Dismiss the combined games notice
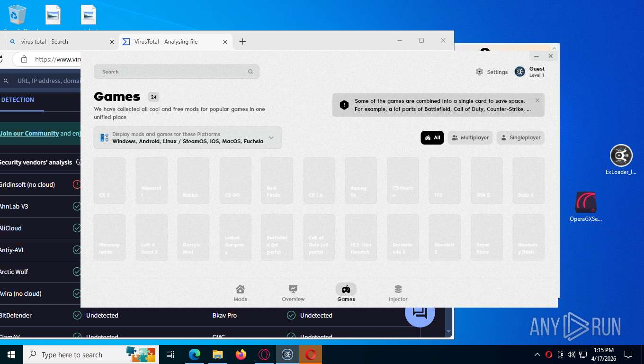This screenshot has width=644, height=364. click(537, 100)
